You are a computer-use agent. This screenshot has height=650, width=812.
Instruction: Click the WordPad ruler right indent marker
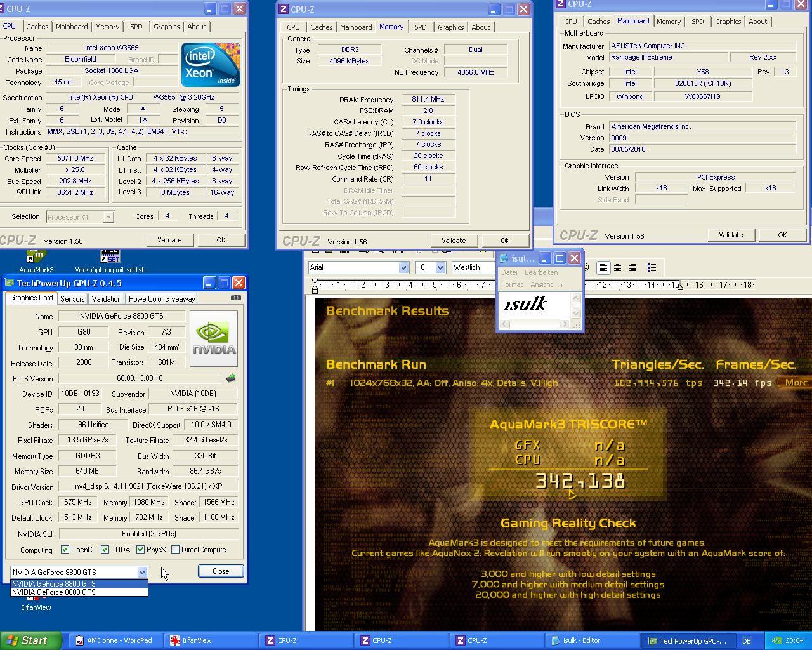(679, 287)
